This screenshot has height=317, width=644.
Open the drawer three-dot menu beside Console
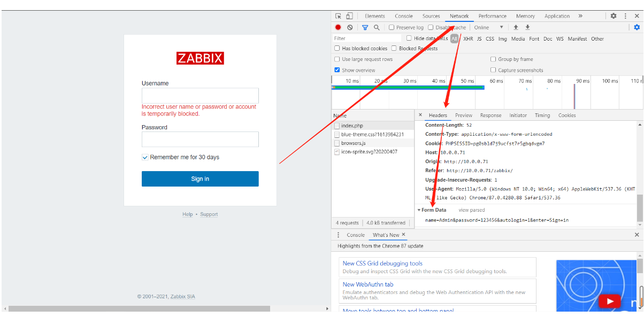click(338, 235)
